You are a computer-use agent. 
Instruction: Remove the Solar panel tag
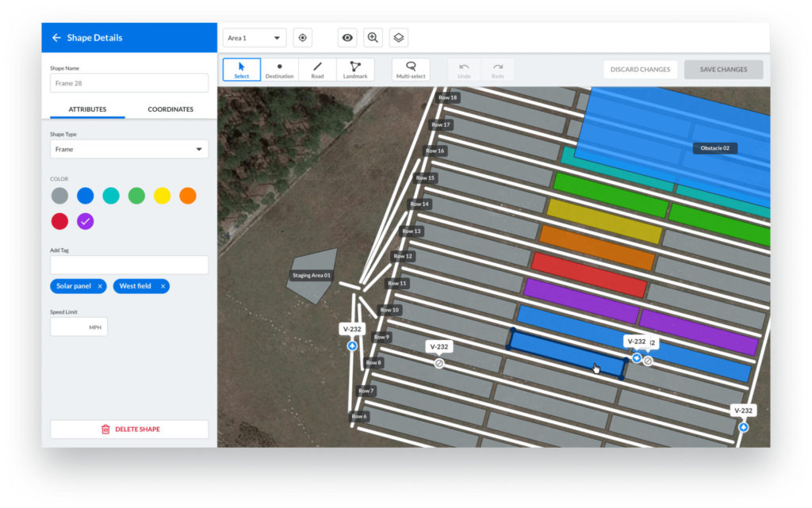100,286
